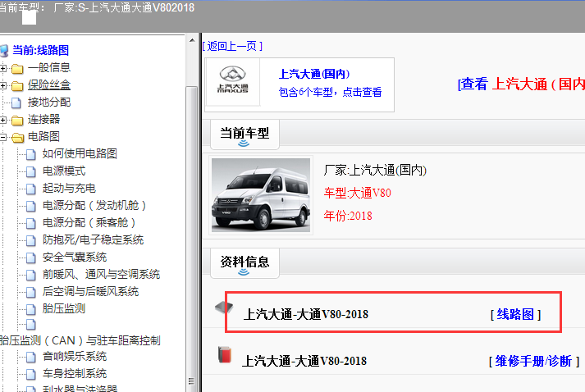
Task: Click the 接地分配 document icon
Action: [x=16, y=103]
